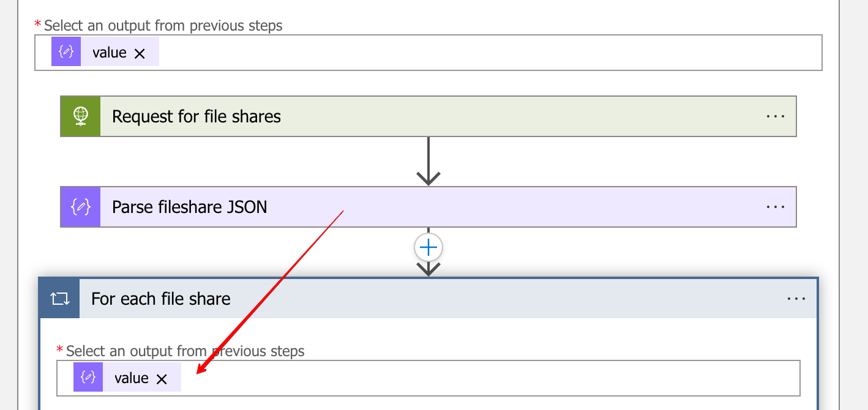The height and width of the screenshot is (410, 868).
Task: Select the For each file share header title
Action: coord(160,299)
